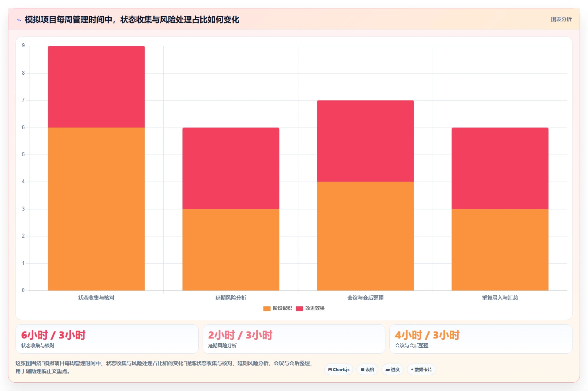
Task: Click the 延期风险分析 x-axis label
Action: click(x=231, y=298)
